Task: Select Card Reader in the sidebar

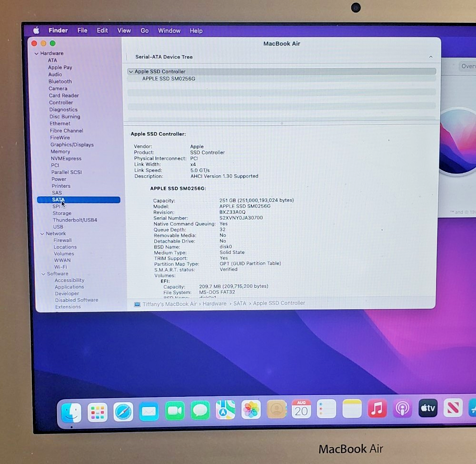Action: [x=64, y=95]
